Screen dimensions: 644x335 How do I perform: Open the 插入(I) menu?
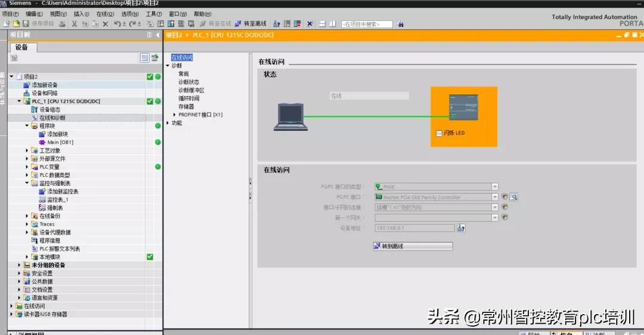(81, 14)
